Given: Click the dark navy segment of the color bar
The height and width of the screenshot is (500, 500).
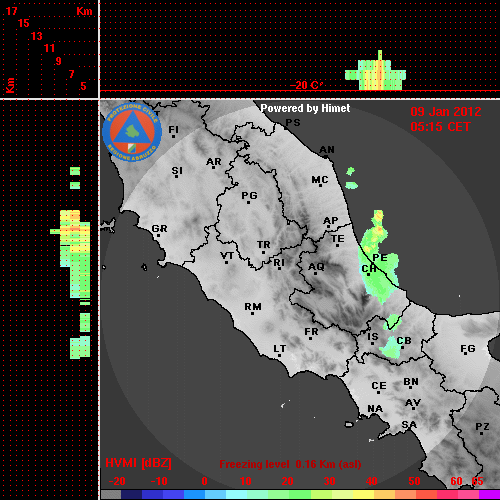Looking at the screenshot, I should point(132,495).
